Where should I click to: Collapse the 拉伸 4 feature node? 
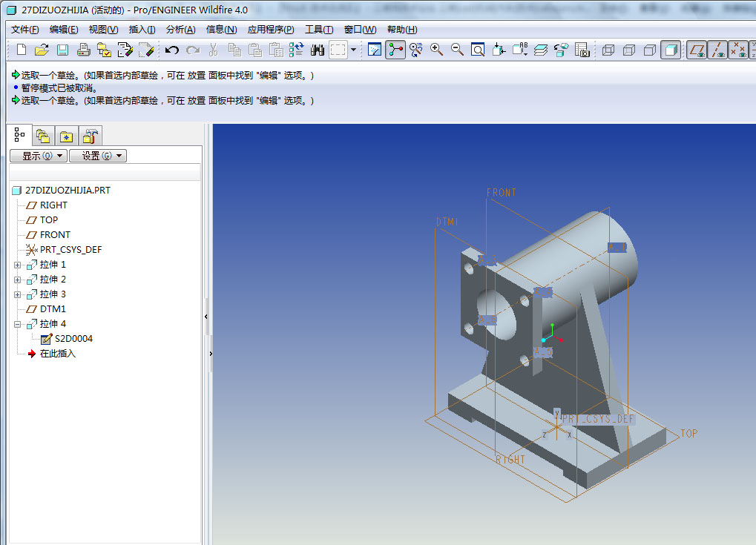pyautogui.click(x=17, y=324)
